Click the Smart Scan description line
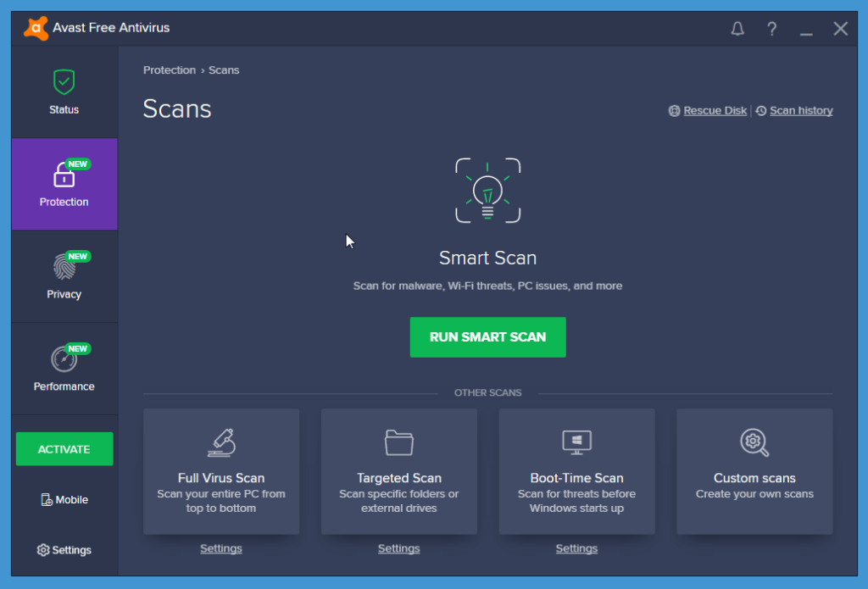The height and width of the screenshot is (589, 868). coord(487,286)
